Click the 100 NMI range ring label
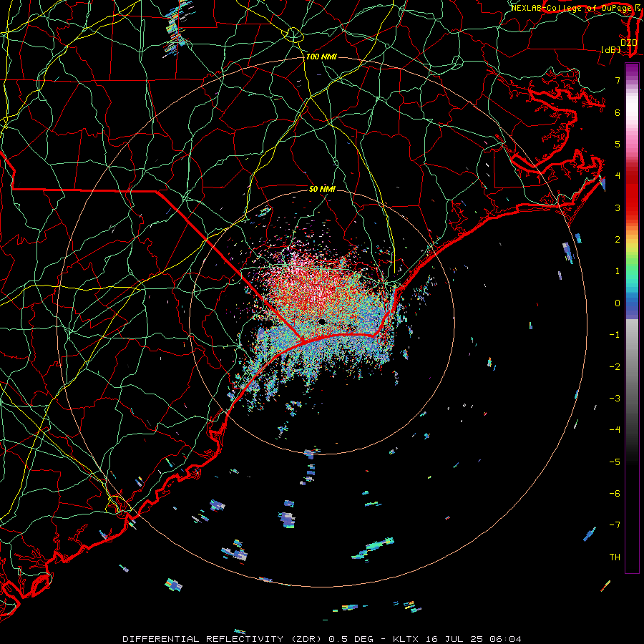 (321, 57)
